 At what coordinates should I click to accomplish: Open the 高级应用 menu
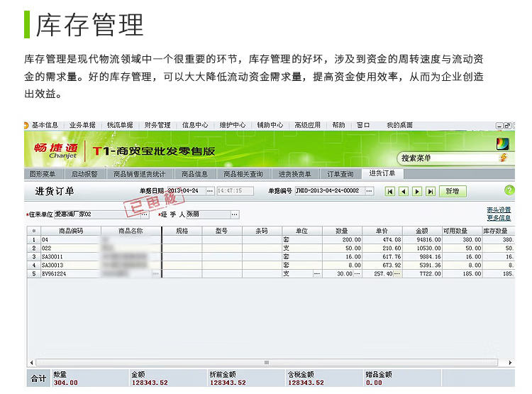pos(307,126)
